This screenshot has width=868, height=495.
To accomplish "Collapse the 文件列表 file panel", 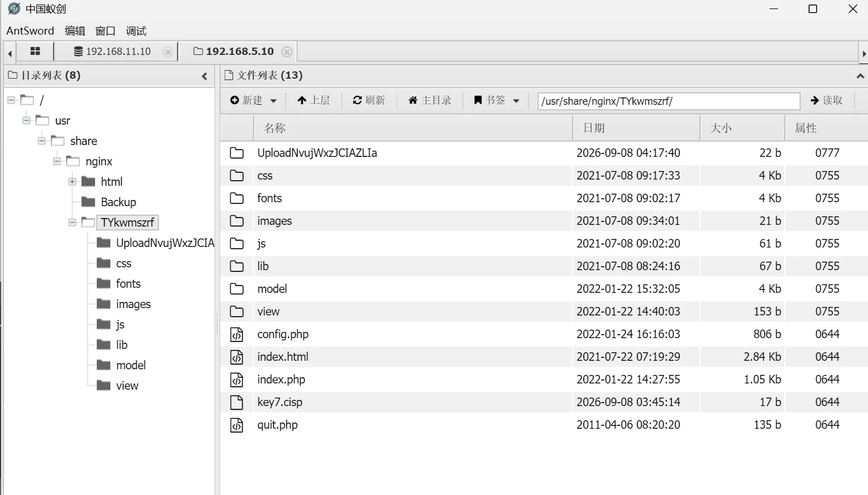I will [x=860, y=76].
